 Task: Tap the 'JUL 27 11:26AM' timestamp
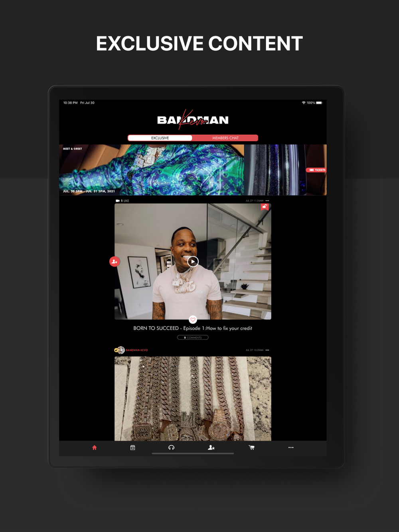tap(255, 201)
